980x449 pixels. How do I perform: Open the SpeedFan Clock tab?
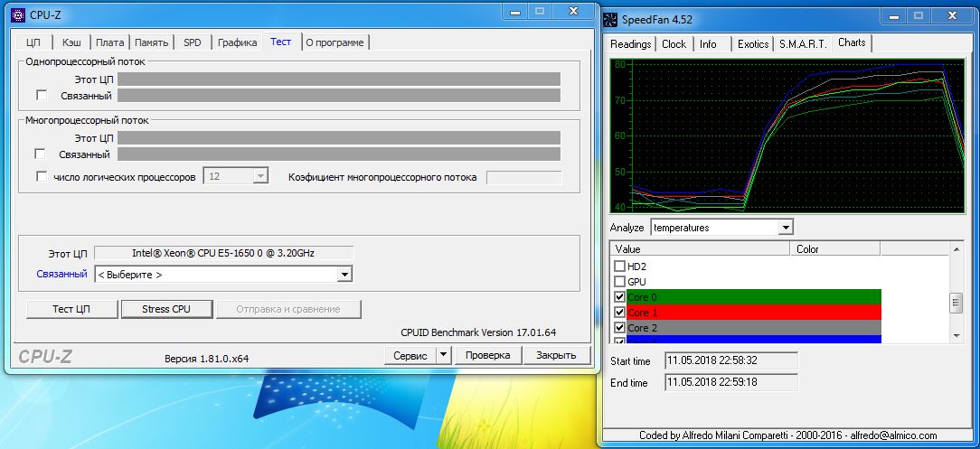(674, 43)
